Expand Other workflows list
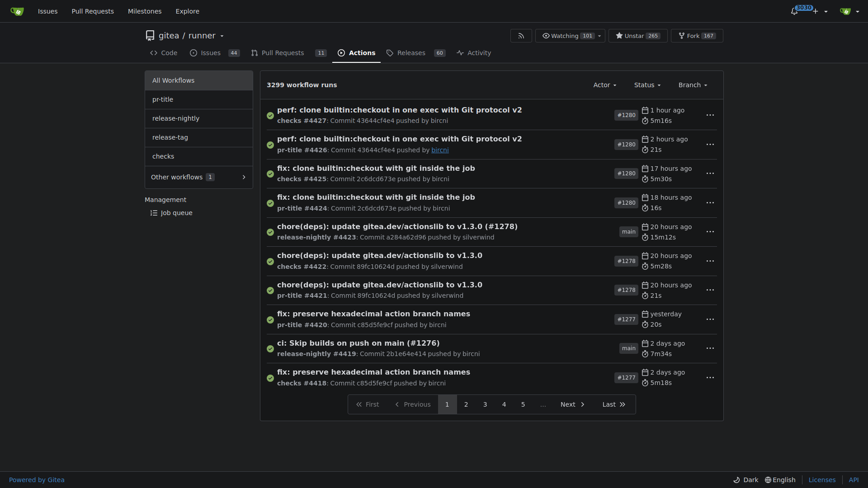868x488 pixels. coord(199,177)
